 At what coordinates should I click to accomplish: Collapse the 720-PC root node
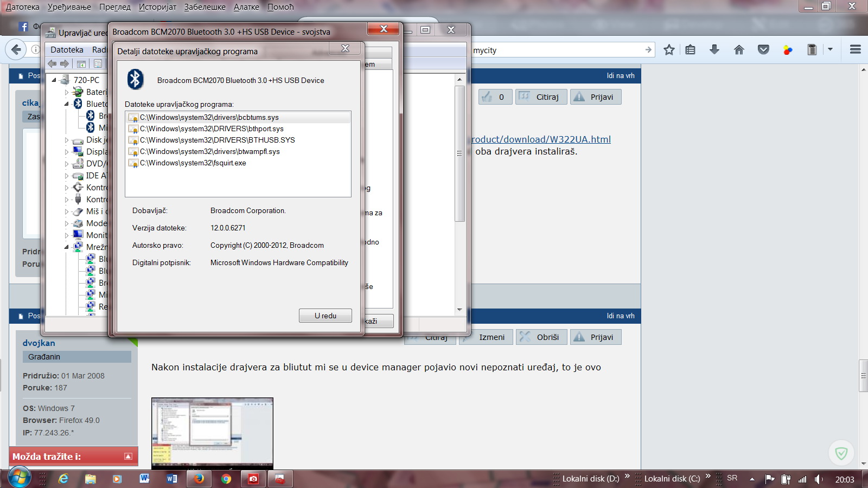click(54, 80)
